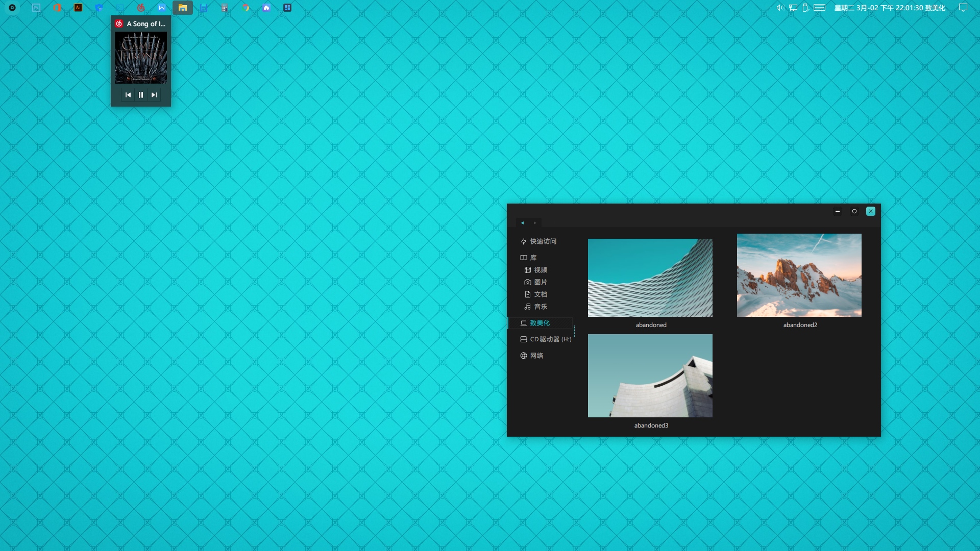The image size is (980, 551).
Task: Launch Google Chrome from the taskbar
Action: point(246,8)
